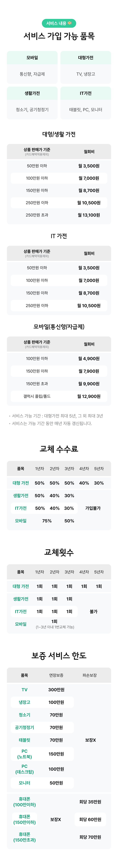Click the 대형/생활 가전 section heading

tap(59, 134)
